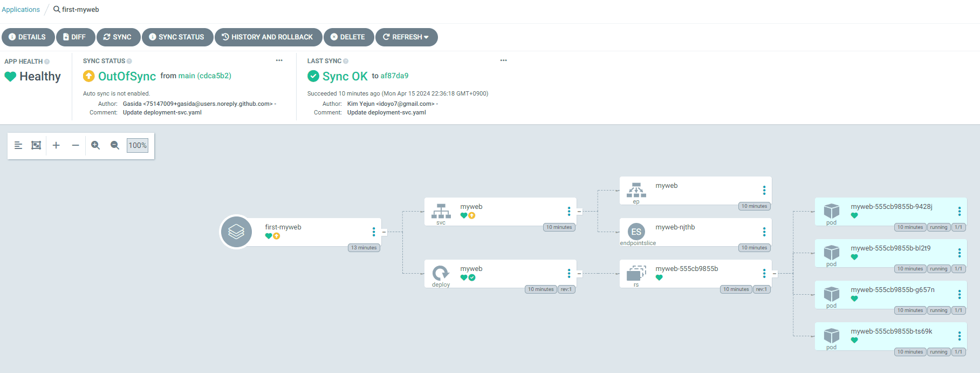The image size is (980, 373).
Task: Collapse children of first-myweb application node
Action: tap(384, 232)
